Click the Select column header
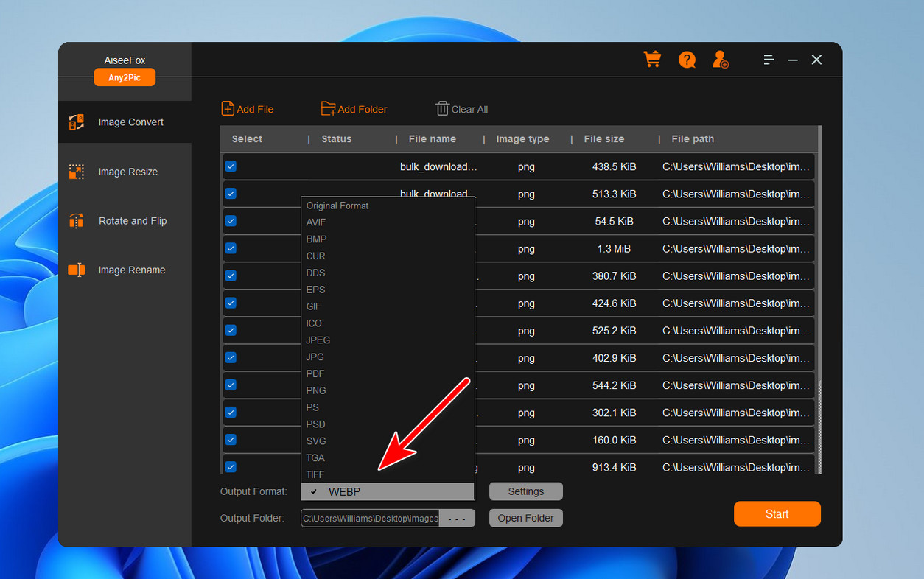 coord(247,139)
